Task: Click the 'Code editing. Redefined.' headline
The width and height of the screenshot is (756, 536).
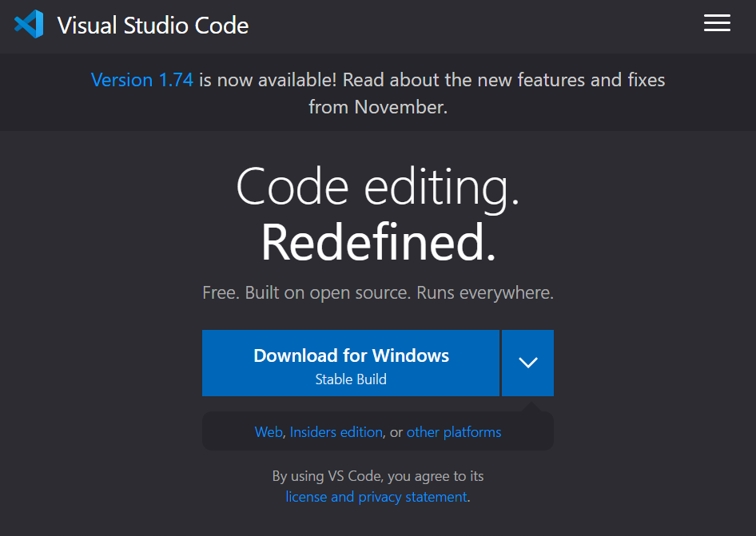Action: click(x=378, y=214)
